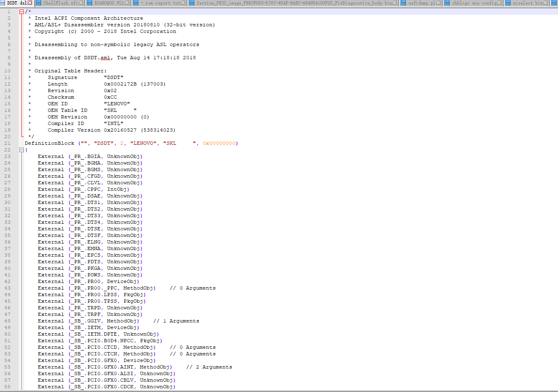The image size is (558, 392).
Task: Select the -.rom.report.txt tab
Action: pos(159,3)
